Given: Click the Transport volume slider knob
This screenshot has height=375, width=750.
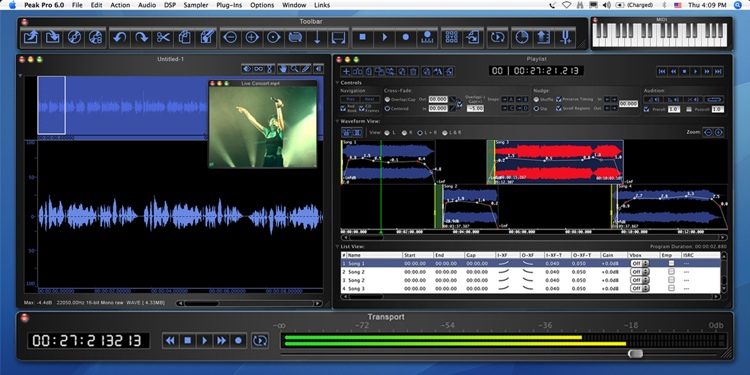Looking at the screenshot, I should tap(635, 353).
